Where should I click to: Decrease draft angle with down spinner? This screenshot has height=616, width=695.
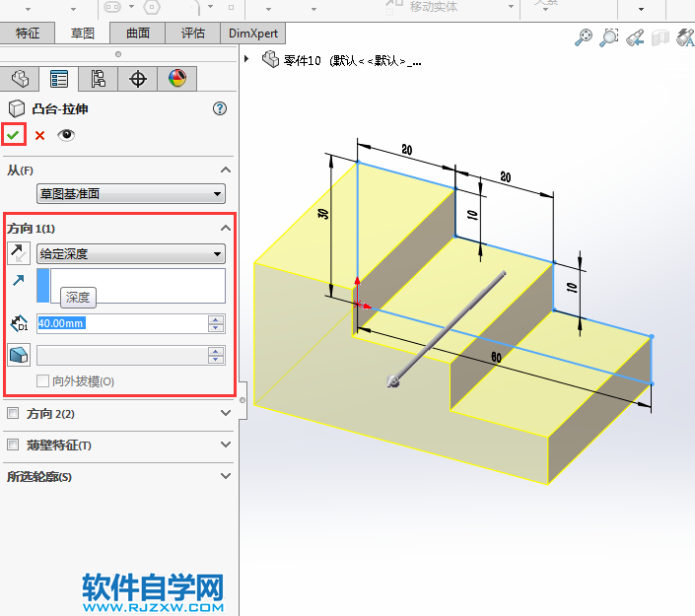[216, 360]
